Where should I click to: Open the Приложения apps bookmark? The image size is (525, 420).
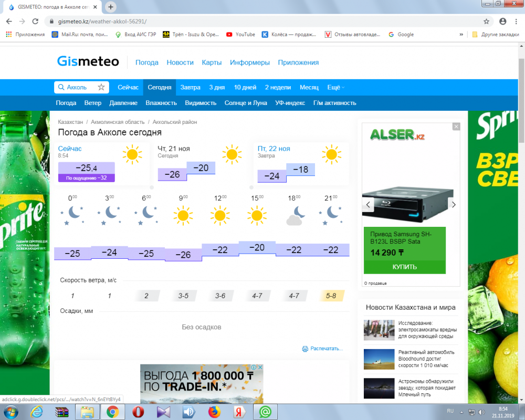coord(25,35)
